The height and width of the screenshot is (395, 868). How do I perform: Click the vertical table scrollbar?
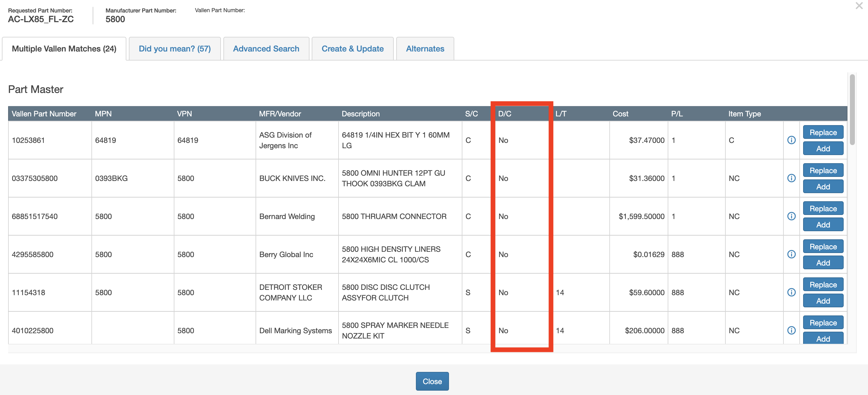(x=852, y=110)
